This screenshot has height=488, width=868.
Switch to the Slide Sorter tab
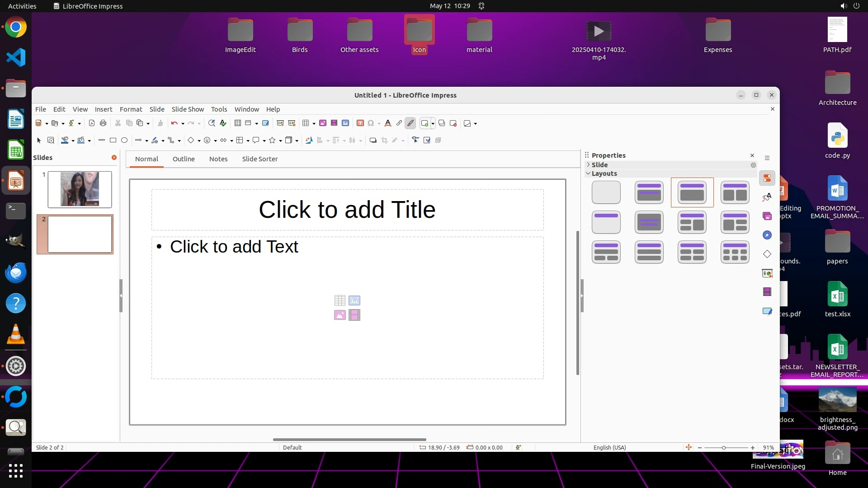(x=259, y=159)
